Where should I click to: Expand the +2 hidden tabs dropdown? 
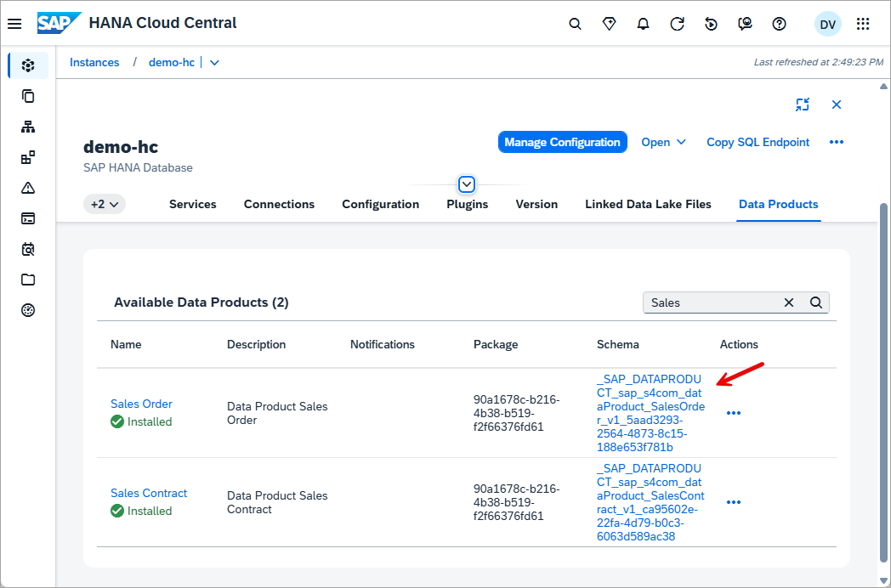(105, 204)
